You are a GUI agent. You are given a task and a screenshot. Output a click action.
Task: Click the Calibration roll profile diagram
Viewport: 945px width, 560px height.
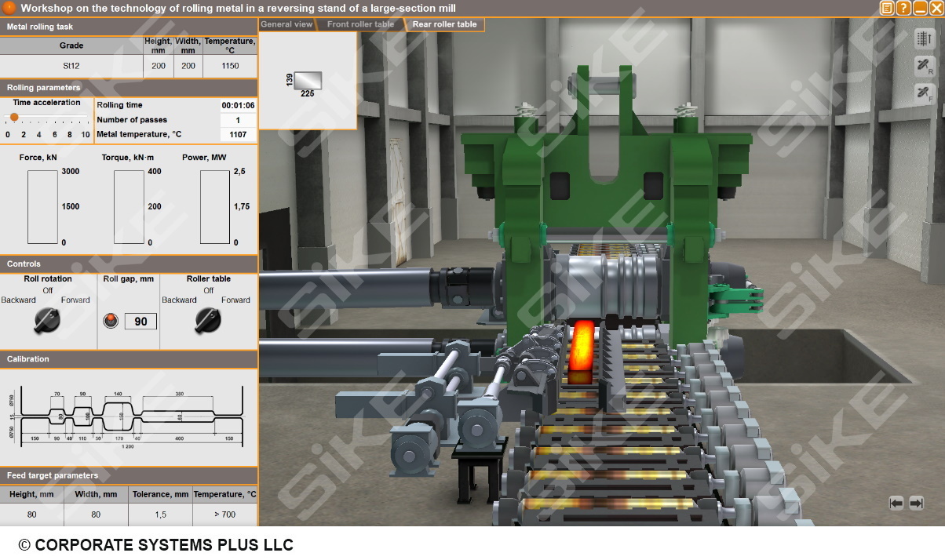point(129,416)
